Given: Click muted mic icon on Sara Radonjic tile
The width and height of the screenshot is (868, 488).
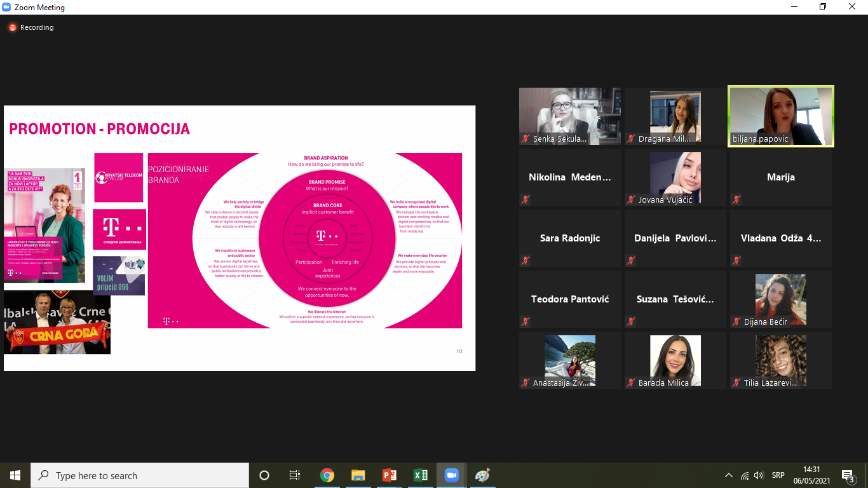Looking at the screenshot, I should click(526, 261).
